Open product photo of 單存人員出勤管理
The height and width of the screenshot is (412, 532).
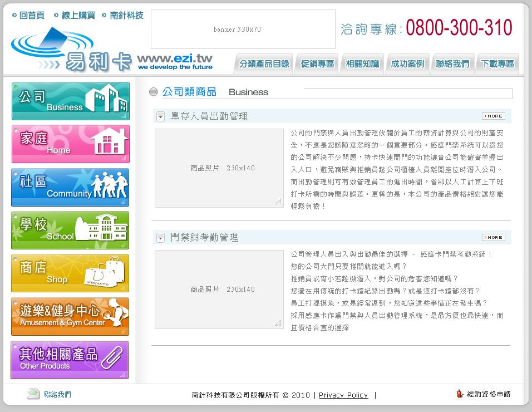(x=219, y=168)
